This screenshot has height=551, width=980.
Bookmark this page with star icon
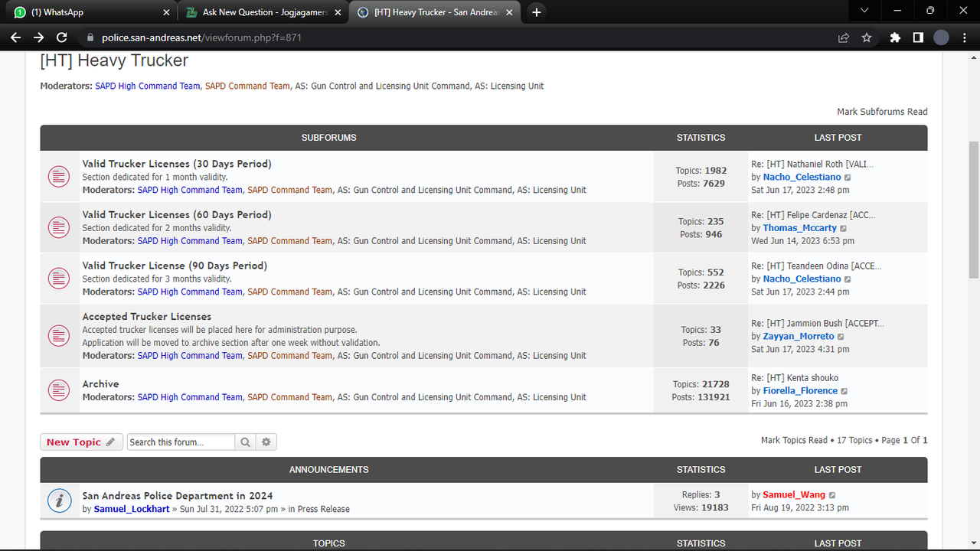pos(867,37)
